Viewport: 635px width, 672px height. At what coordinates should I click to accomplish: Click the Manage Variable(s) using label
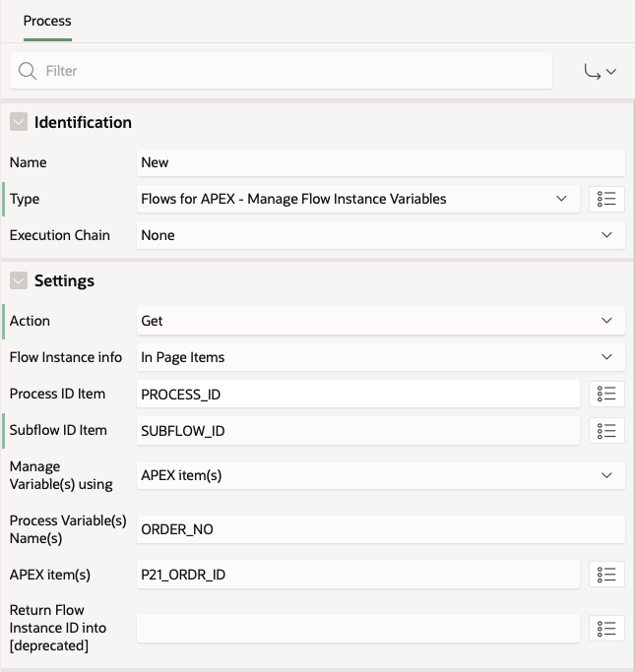click(61, 475)
